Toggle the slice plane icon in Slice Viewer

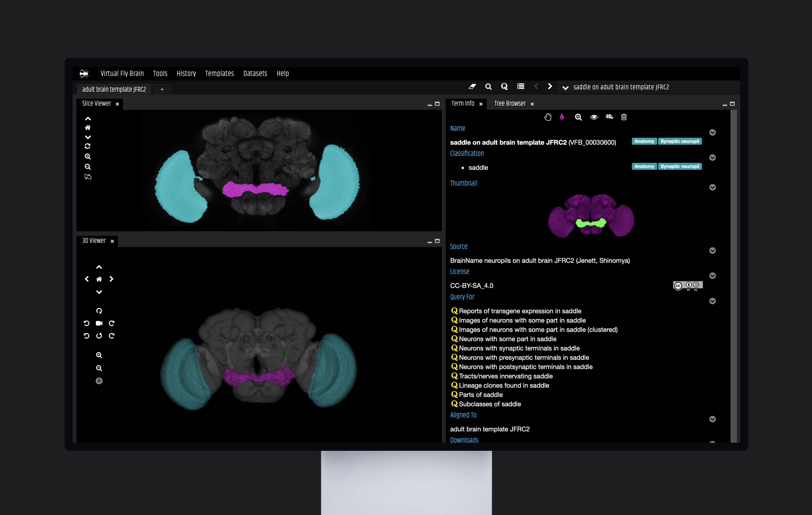point(88,176)
